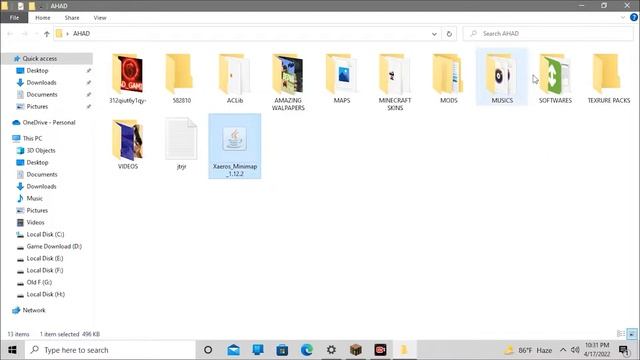The image size is (640, 360).
Task: Open the red screen recorder taskbar icon
Action: [380, 350]
